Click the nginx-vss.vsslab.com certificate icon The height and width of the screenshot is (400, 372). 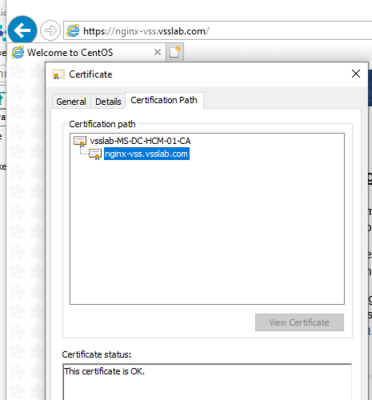(95, 154)
